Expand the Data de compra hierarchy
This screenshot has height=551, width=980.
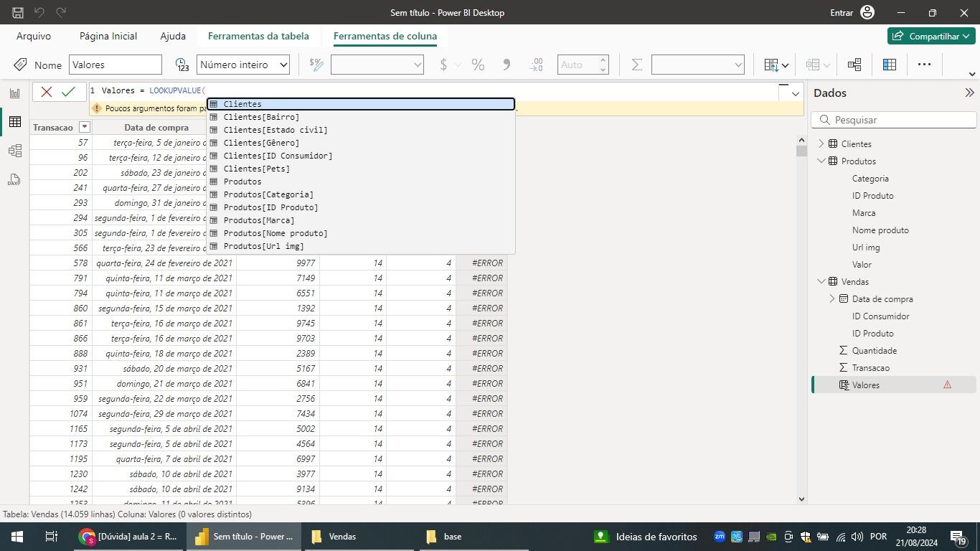(832, 298)
